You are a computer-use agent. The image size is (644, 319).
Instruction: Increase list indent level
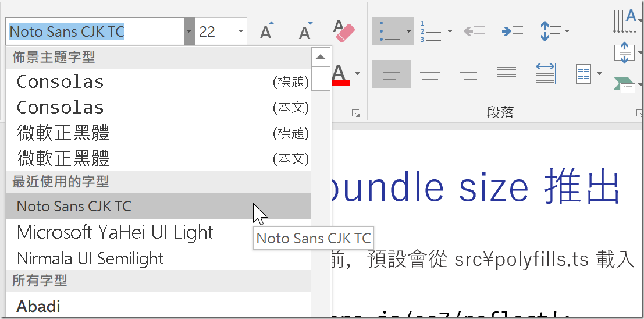(x=513, y=31)
